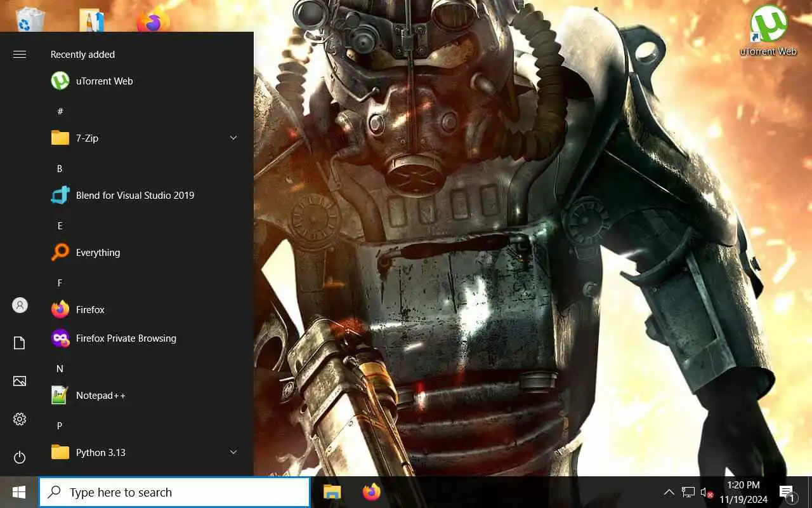Open Firefox from the taskbar
The image size is (812, 508).
pos(371,492)
